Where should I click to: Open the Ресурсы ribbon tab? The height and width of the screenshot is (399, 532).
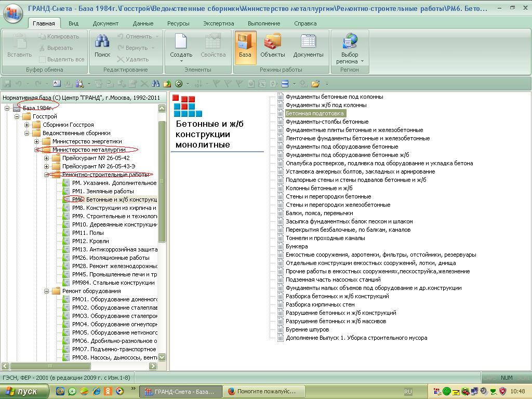pos(178,23)
